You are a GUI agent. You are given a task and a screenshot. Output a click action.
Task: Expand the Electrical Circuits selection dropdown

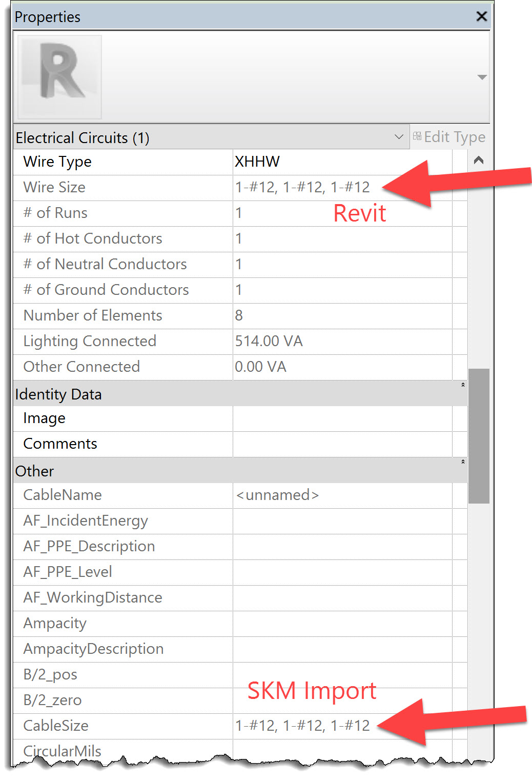click(x=399, y=137)
